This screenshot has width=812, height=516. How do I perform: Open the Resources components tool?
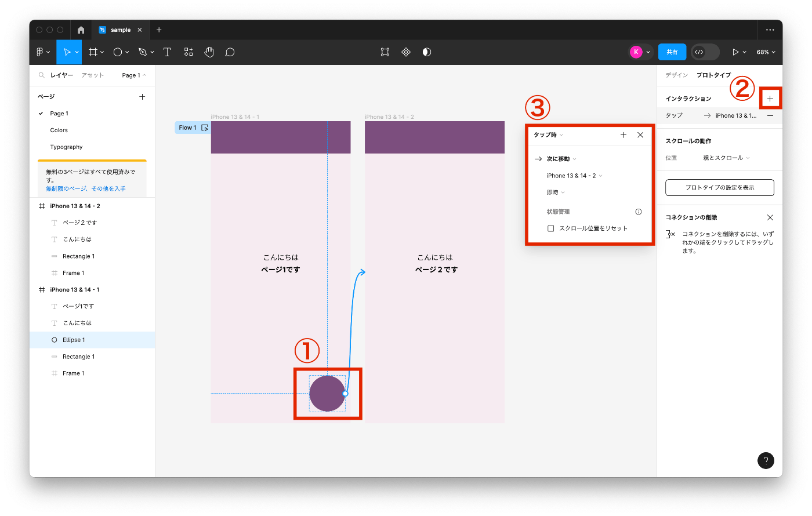click(x=188, y=52)
